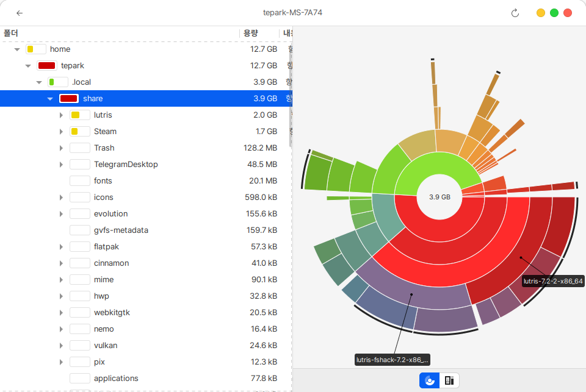Switch to rings chart view
This screenshot has height=392, width=586.
point(429,380)
